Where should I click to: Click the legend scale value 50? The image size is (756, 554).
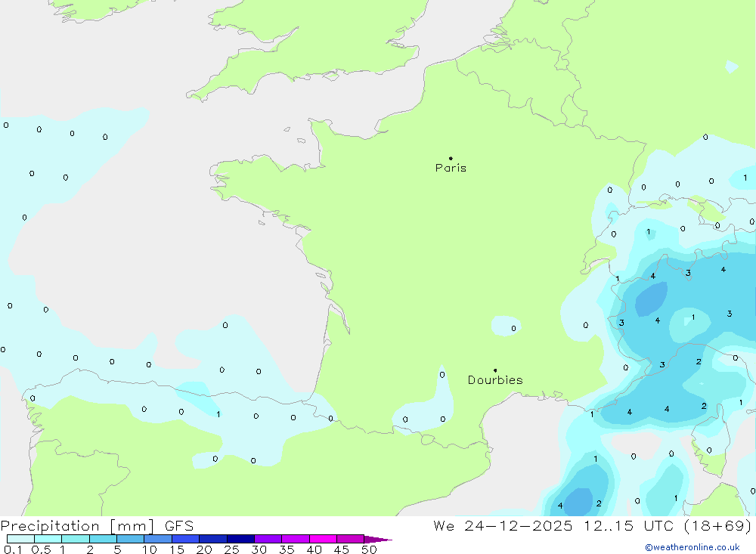[x=369, y=549]
